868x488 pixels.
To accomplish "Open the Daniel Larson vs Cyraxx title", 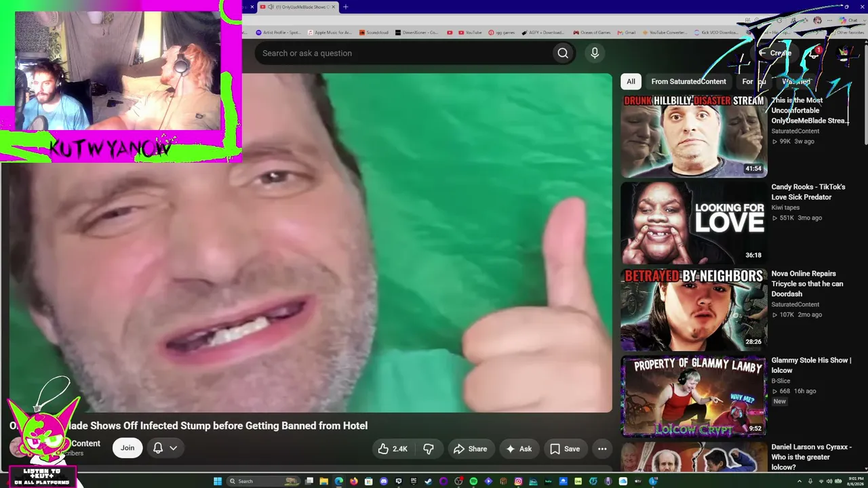I will click(x=812, y=457).
